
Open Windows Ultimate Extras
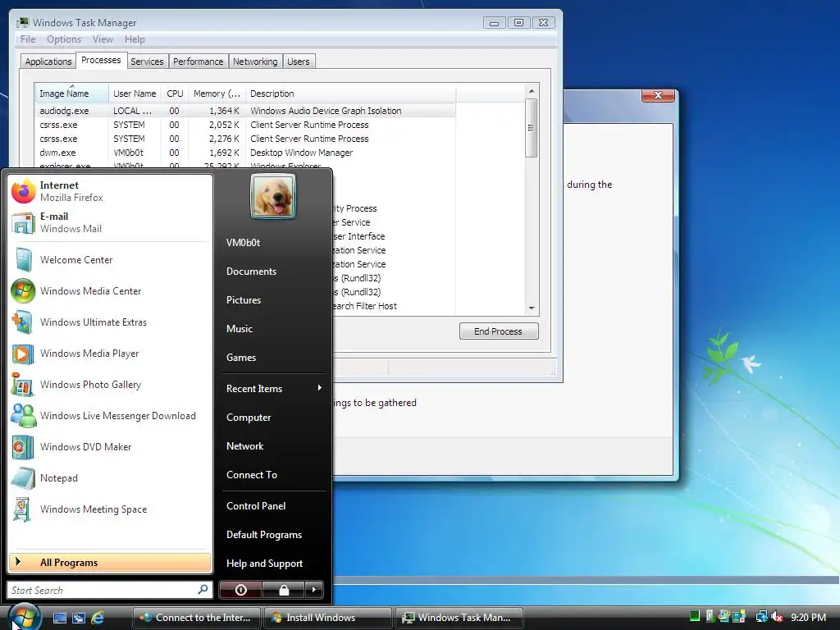coord(110,322)
